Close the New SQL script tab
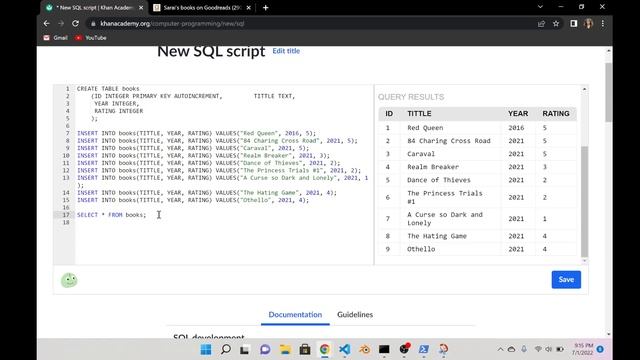This screenshot has height=360, width=640. point(141,7)
